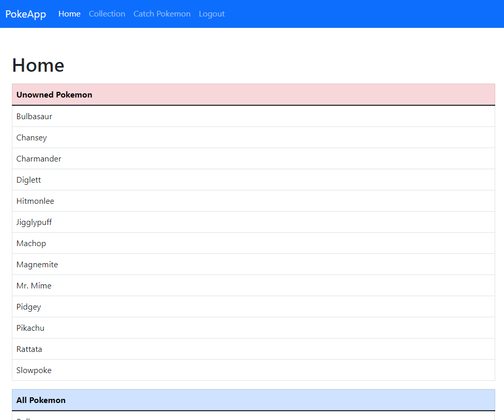504x420 pixels.
Task: Click the Rattata entry
Action: [x=253, y=349]
